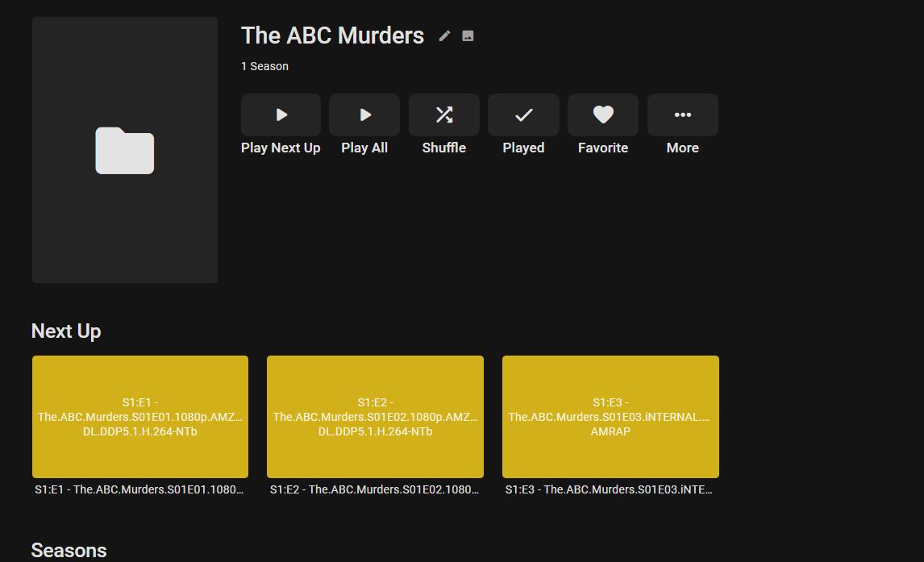
Task: Click the folder poster placeholder image
Action: [125, 150]
